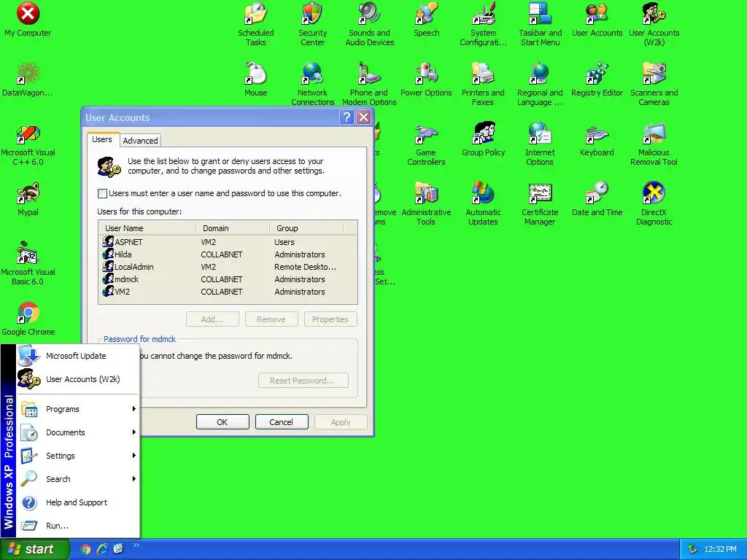Select Scanners and Cameras icon
The width and height of the screenshot is (747, 560).
coord(654,84)
